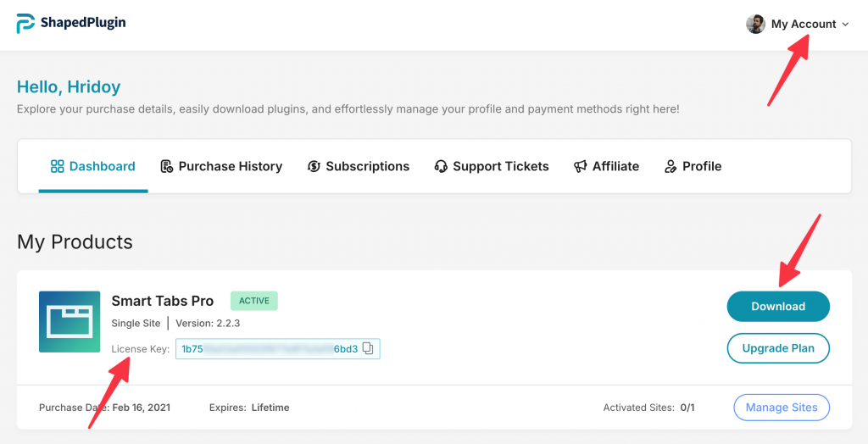This screenshot has height=444, width=868.
Task: Go to the Subscriptions tab
Action: (x=359, y=166)
